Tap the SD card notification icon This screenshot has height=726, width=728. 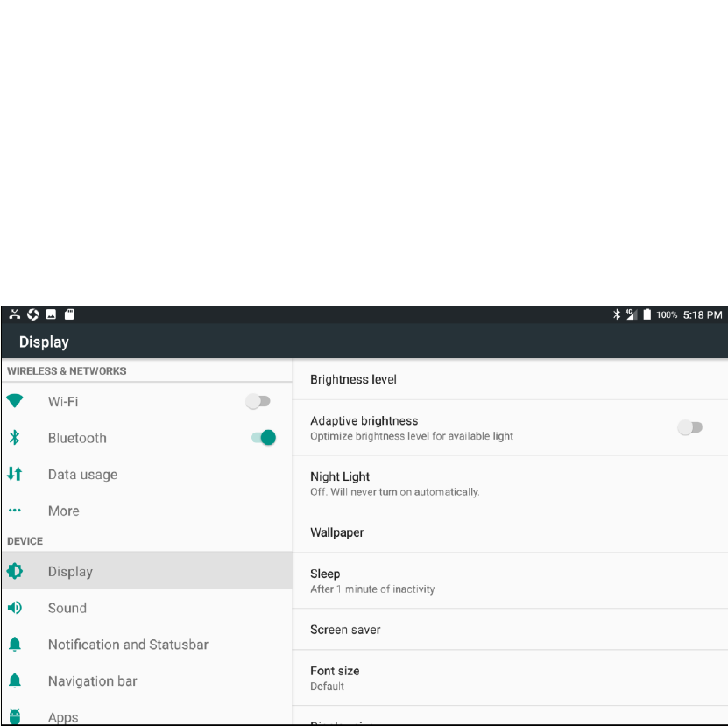(x=69, y=314)
